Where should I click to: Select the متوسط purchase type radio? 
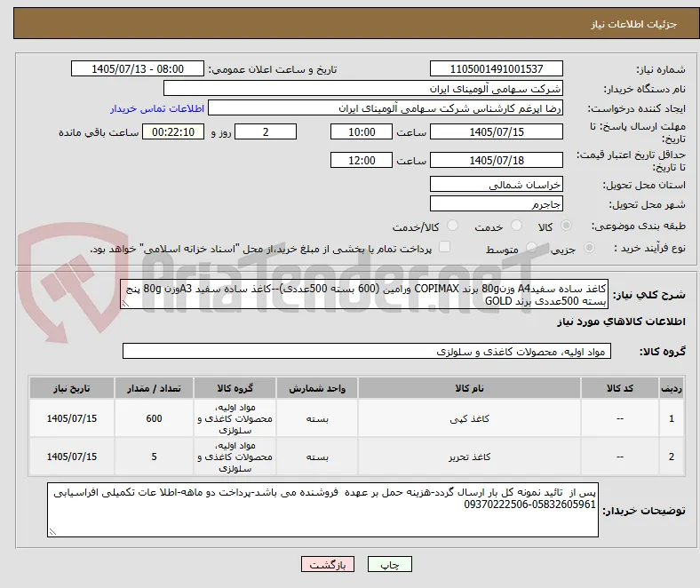531,247
